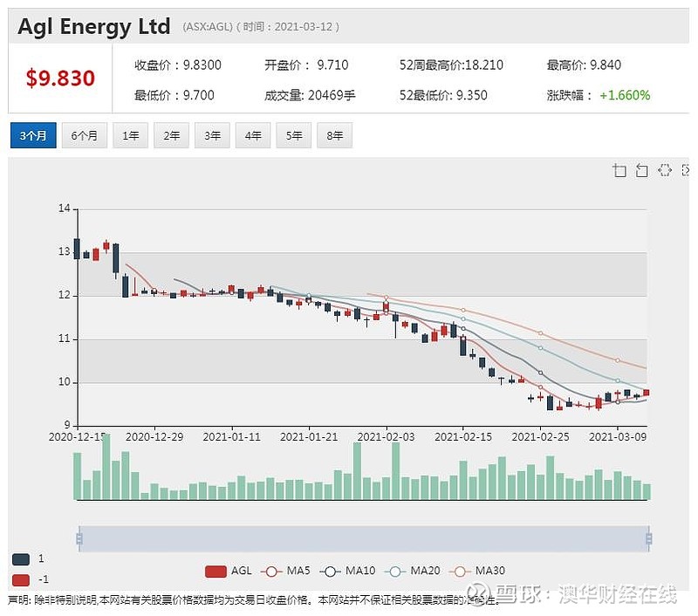698x616 pixels.
Task: Click the 2021-01-11 x-axis date label
Action: pos(231,437)
